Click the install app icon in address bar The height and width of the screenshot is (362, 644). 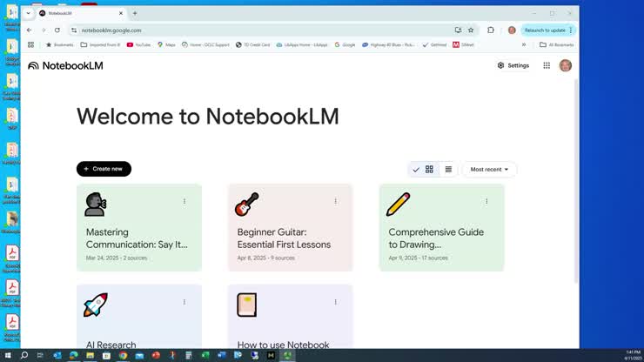tap(458, 30)
